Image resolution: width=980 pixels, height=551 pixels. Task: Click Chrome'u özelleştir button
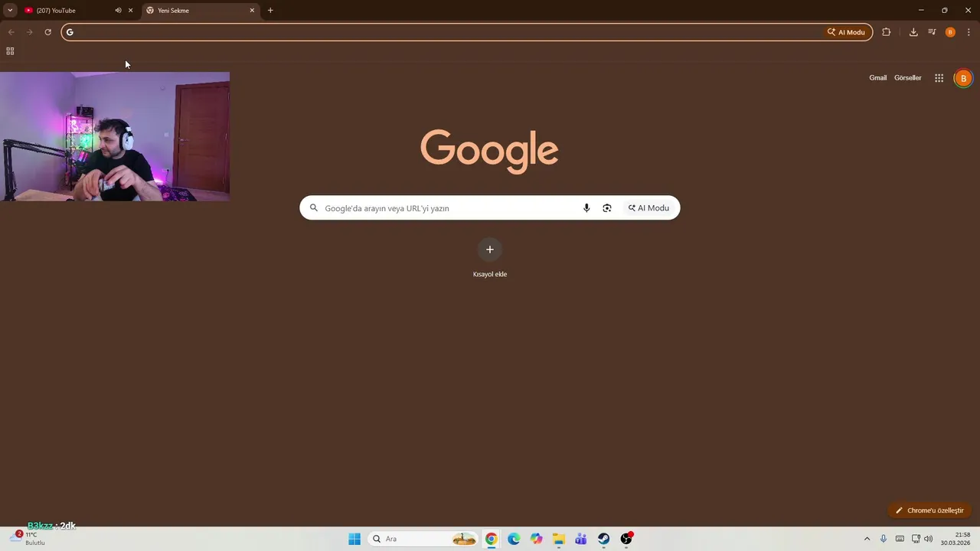tap(929, 510)
